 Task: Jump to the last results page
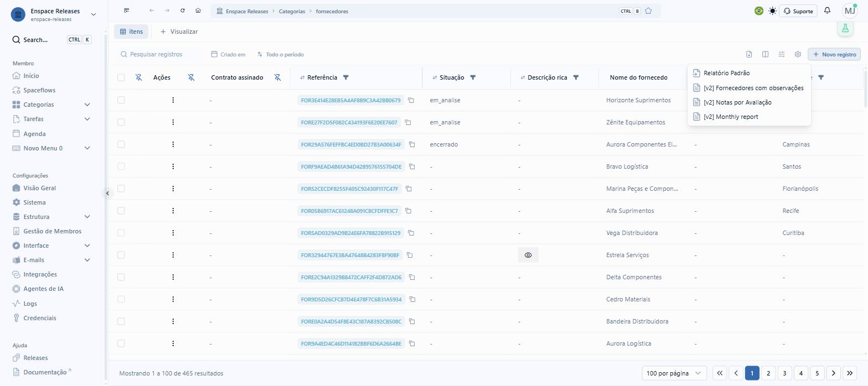pos(850,373)
